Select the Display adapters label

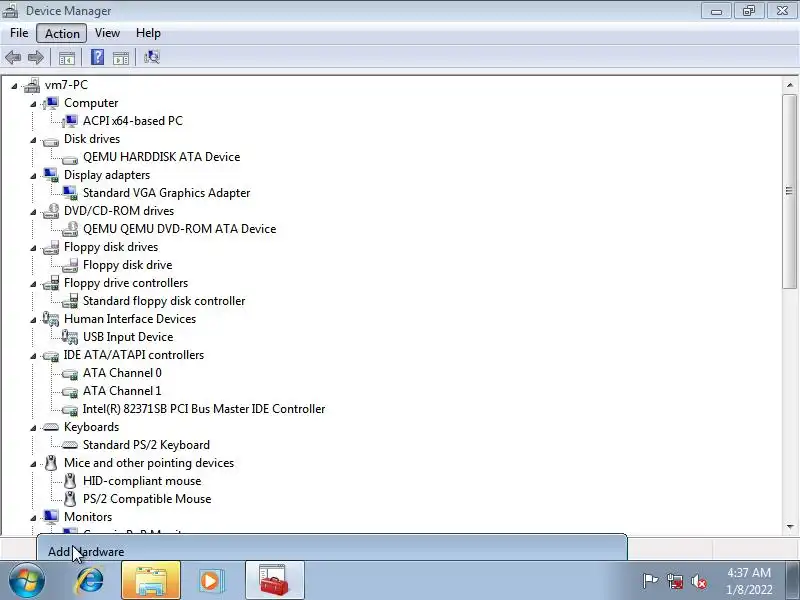click(x=107, y=175)
